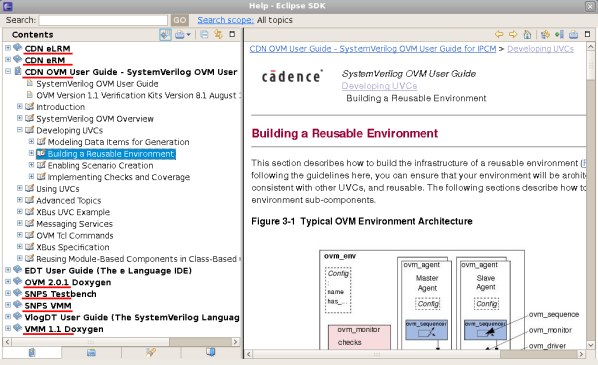
Task: Click Show in Table of Contents icon
Action: click(x=545, y=34)
